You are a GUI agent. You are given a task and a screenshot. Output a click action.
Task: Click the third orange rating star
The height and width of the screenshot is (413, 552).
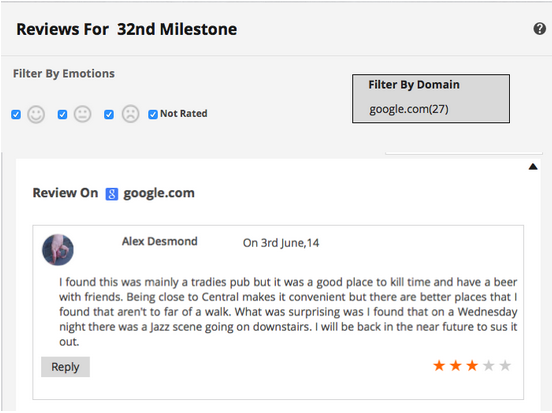[472, 365]
